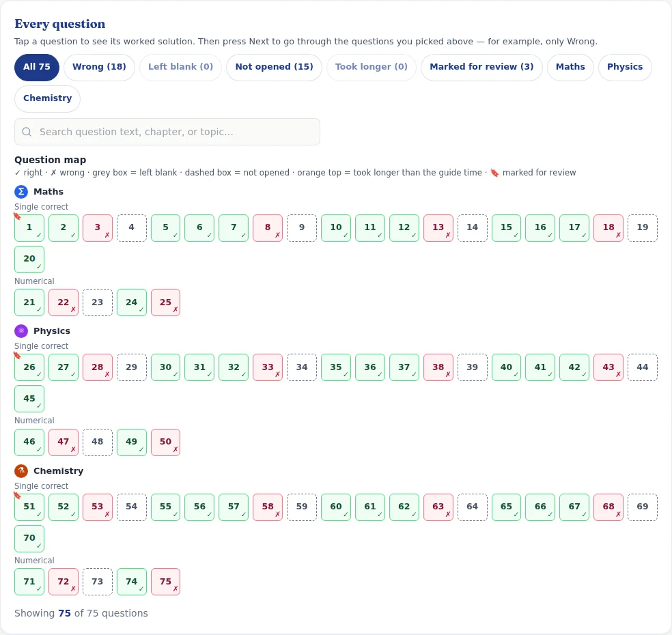The height and width of the screenshot is (635, 672).
Task: Select the Physics filter chip
Action: point(625,68)
